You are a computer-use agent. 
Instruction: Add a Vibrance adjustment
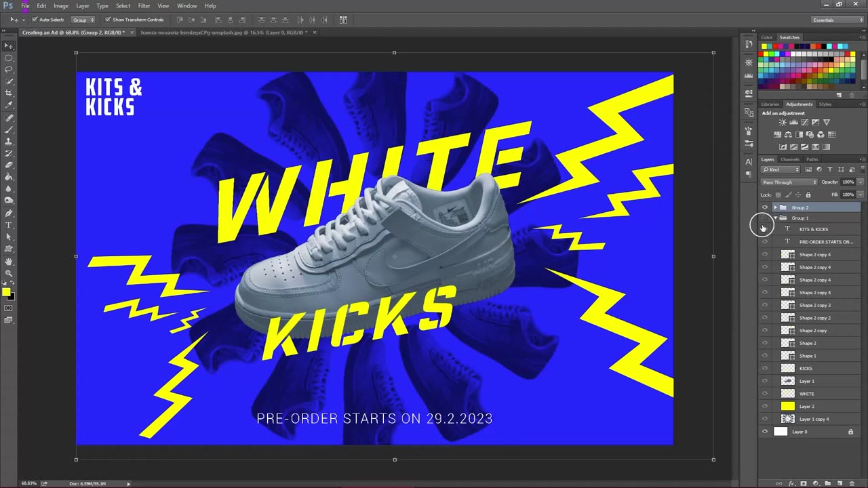(827, 122)
